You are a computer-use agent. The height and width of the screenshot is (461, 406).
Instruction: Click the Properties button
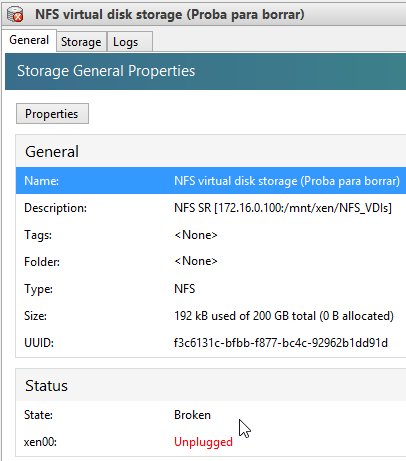pos(52,114)
